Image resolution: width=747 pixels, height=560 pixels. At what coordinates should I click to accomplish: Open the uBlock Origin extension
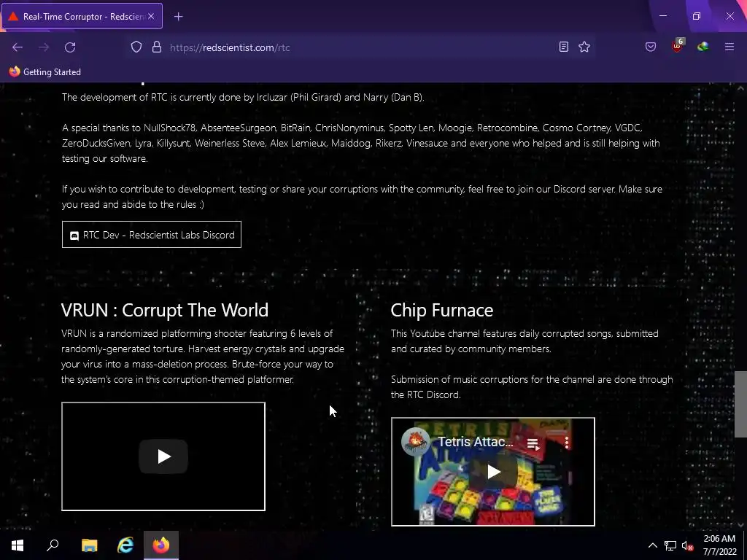(x=678, y=46)
